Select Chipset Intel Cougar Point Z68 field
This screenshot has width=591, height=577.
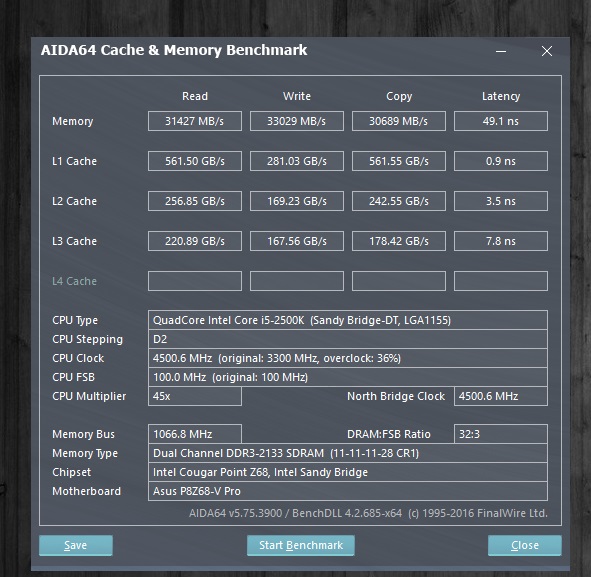click(x=348, y=472)
